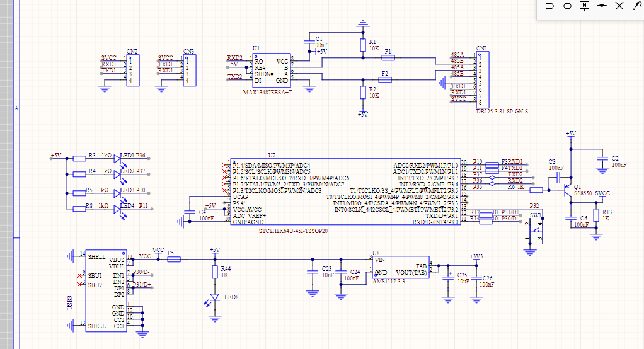Click the LED8 diode symbol

(215, 297)
